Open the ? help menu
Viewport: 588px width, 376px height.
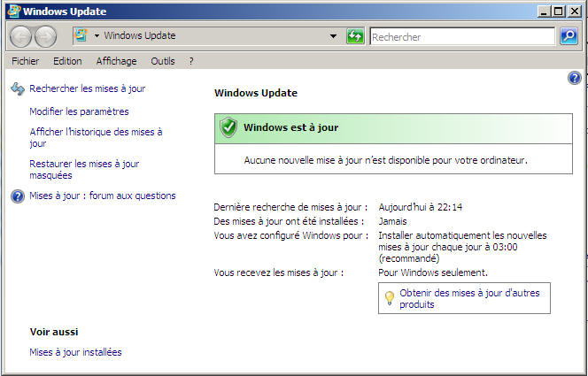click(x=191, y=61)
